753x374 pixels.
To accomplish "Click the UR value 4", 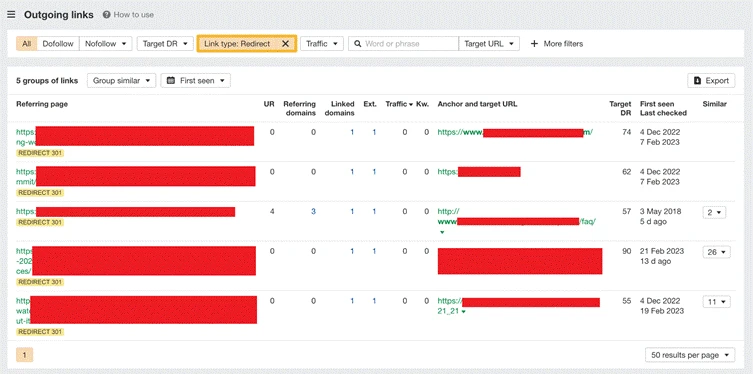I will pos(272,211).
